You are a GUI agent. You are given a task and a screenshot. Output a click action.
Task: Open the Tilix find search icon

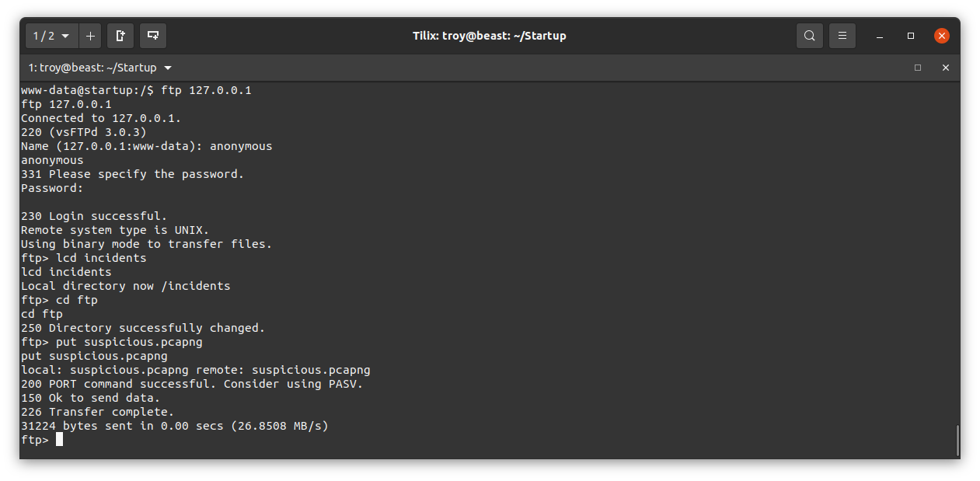[x=810, y=36]
